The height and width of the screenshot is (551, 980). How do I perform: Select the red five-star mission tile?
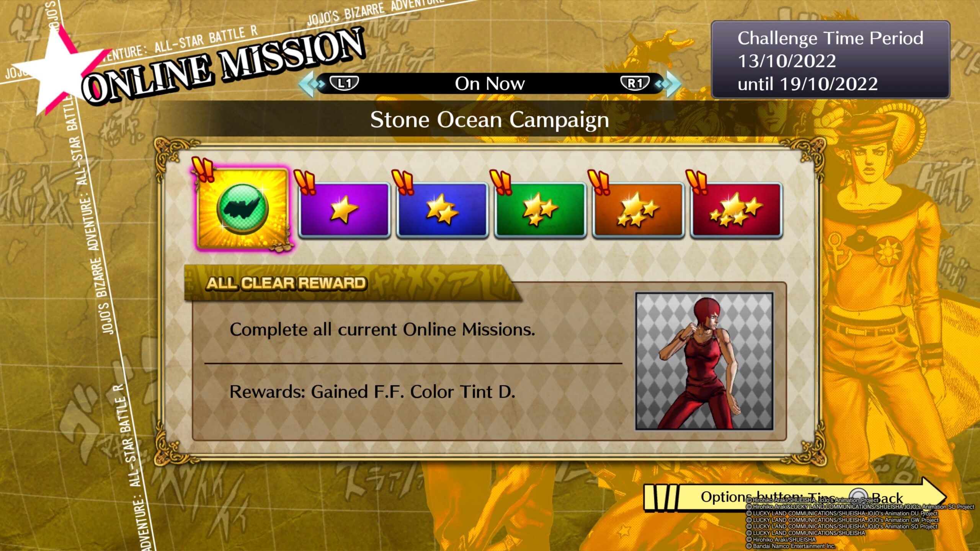(x=736, y=210)
